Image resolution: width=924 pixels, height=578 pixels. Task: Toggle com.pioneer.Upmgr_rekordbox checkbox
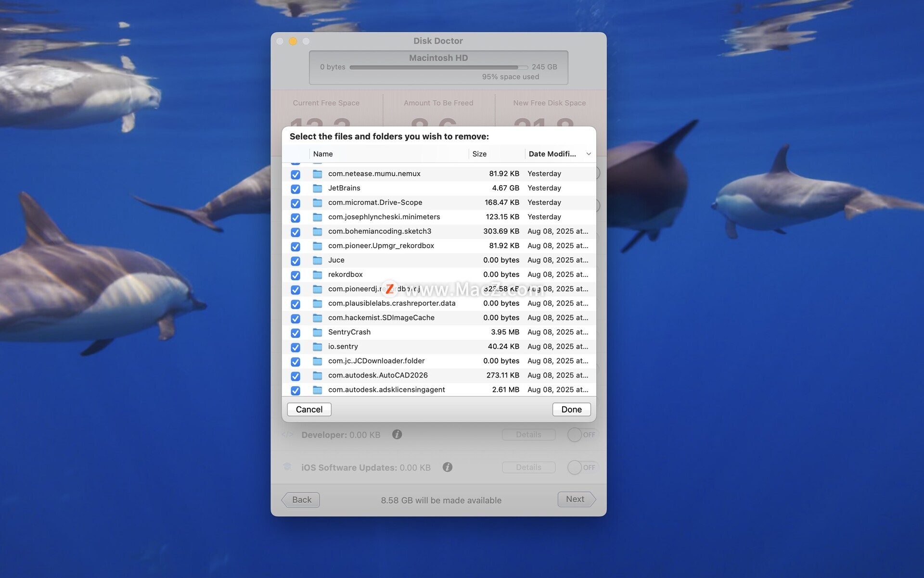tap(295, 246)
